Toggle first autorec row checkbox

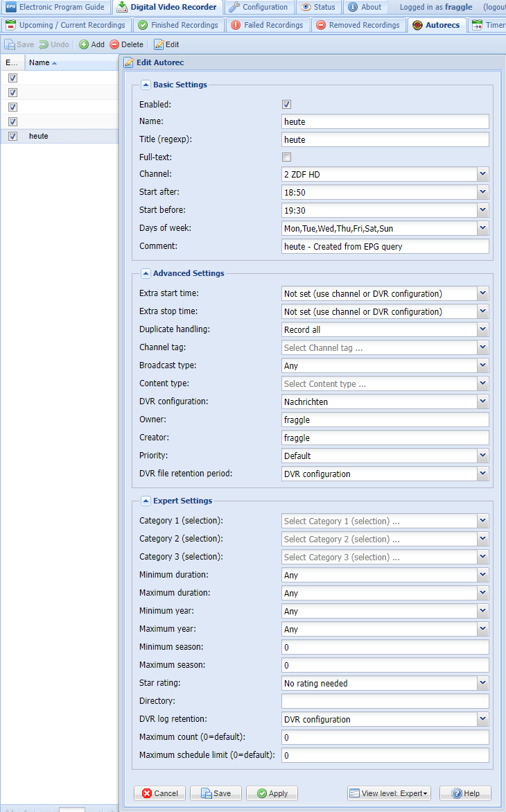pos(13,78)
